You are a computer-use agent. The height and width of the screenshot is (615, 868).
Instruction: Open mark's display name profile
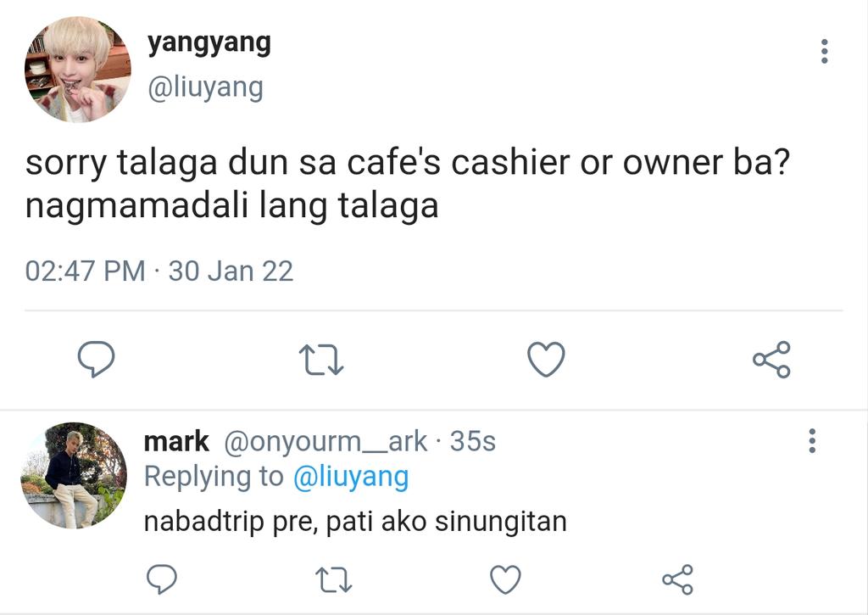[176, 442]
